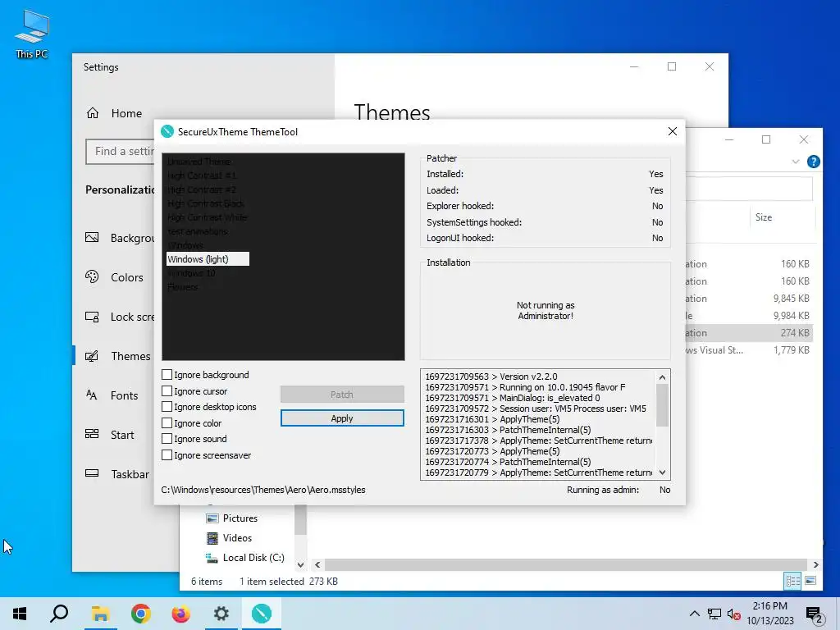Switch Explorer to large thumbnails view icon

pyautogui.click(x=810, y=581)
